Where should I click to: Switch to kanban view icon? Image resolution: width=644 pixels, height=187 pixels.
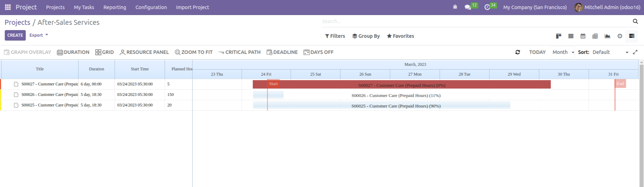pyautogui.click(x=559, y=36)
